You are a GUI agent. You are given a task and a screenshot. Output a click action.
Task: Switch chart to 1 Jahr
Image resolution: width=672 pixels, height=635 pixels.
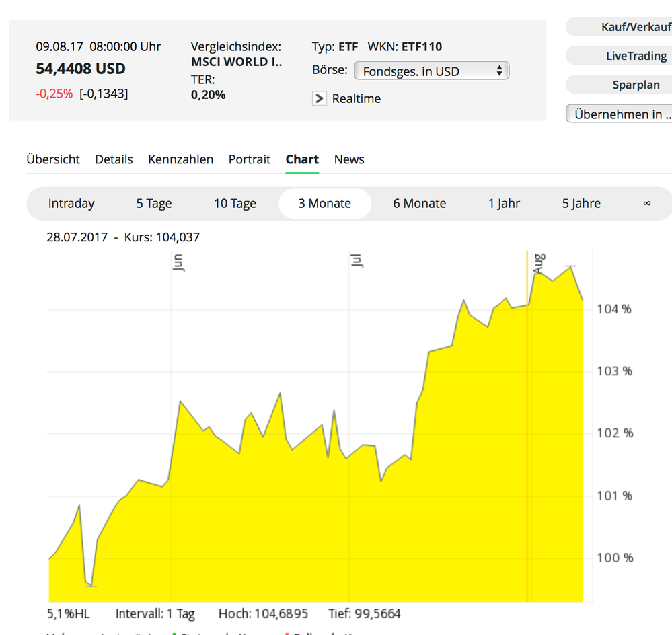point(505,204)
